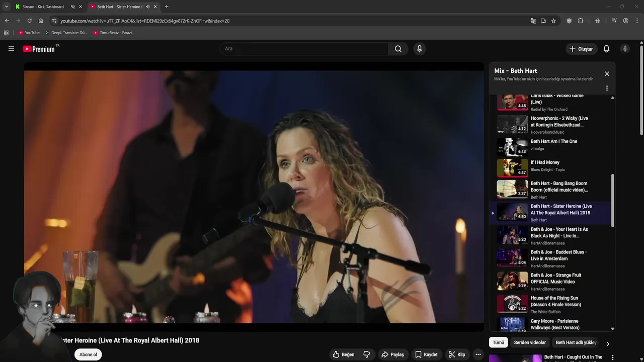Viewport: 644px width, 362px height.
Task: Click the Oluştur create button
Action: point(581,49)
